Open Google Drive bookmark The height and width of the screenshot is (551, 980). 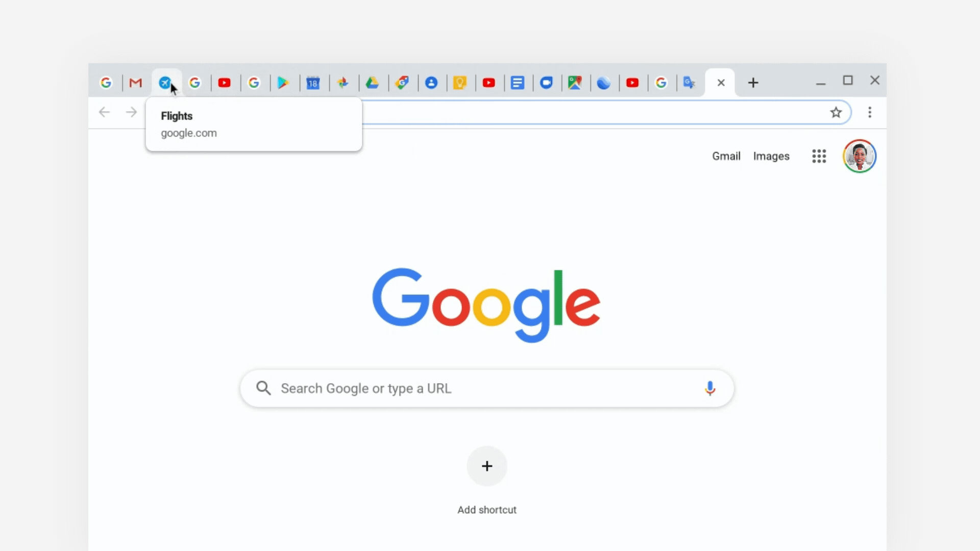(x=373, y=82)
